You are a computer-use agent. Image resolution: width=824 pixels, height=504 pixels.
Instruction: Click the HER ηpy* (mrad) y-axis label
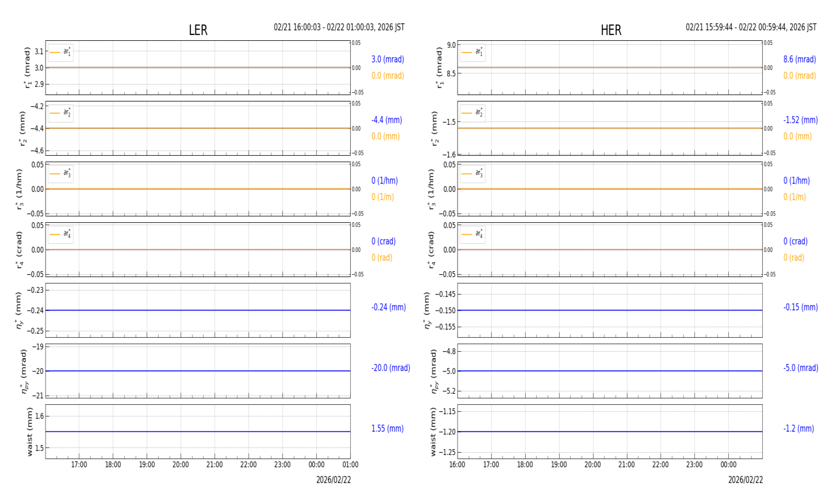tap(434, 371)
